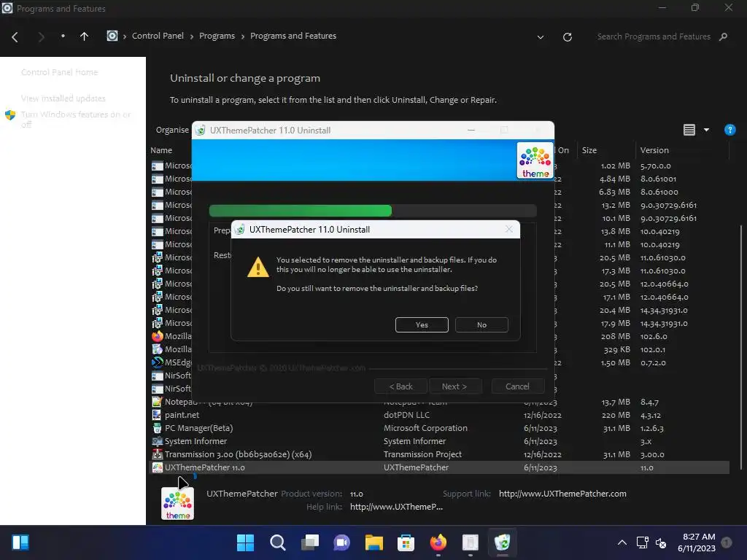Click the paint.net program icon

(x=157, y=415)
